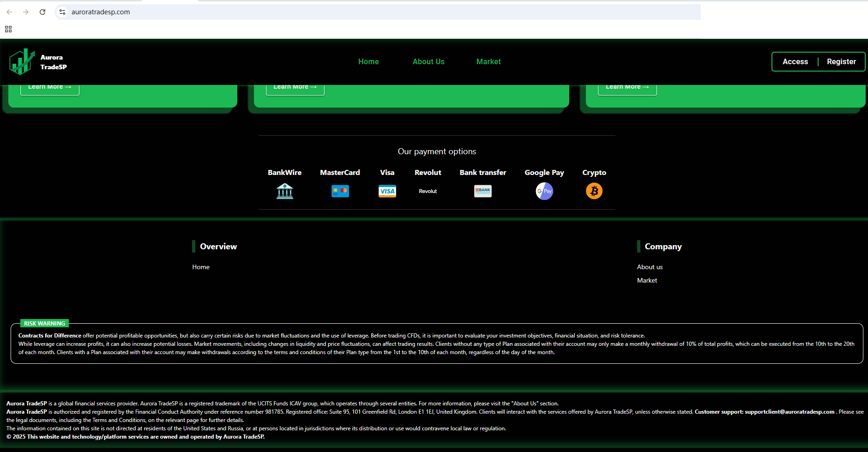Click the MasterCard card icon
Viewport: 868px width, 452px height.
[x=340, y=191]
